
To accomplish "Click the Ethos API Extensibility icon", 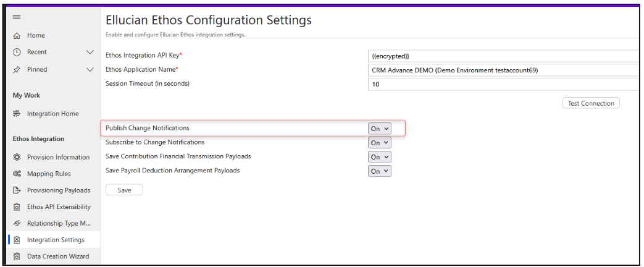I will tap(17, 207).
